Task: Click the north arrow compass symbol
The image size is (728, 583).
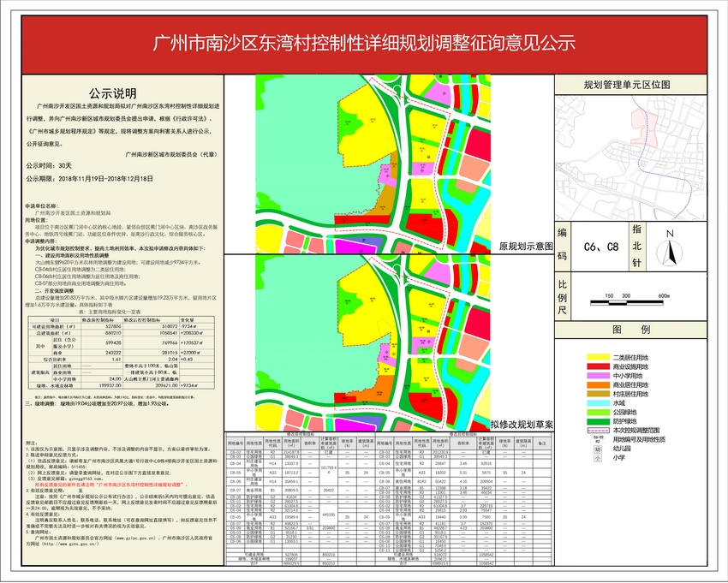Action: 670,247
